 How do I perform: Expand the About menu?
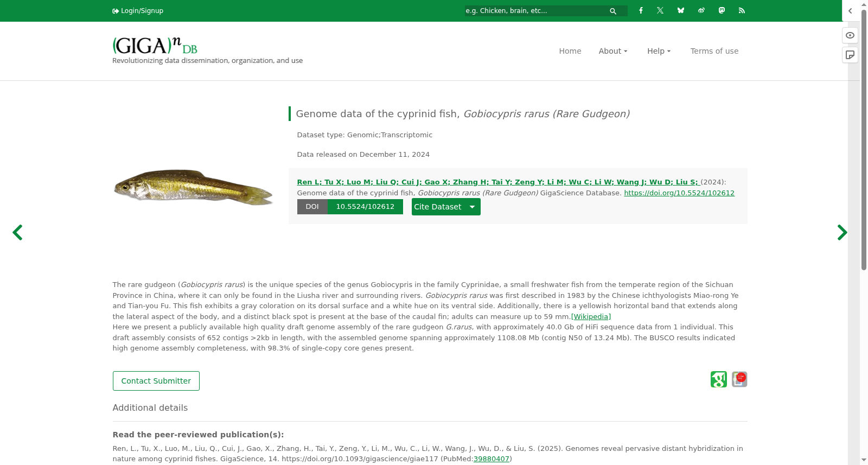pos(613,51)
